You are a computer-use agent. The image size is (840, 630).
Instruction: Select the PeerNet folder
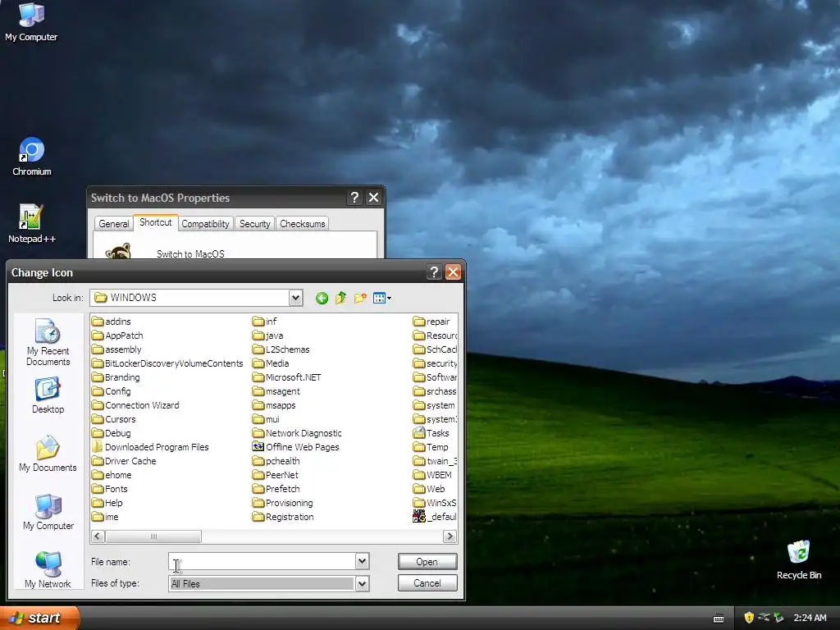(276, 475)
